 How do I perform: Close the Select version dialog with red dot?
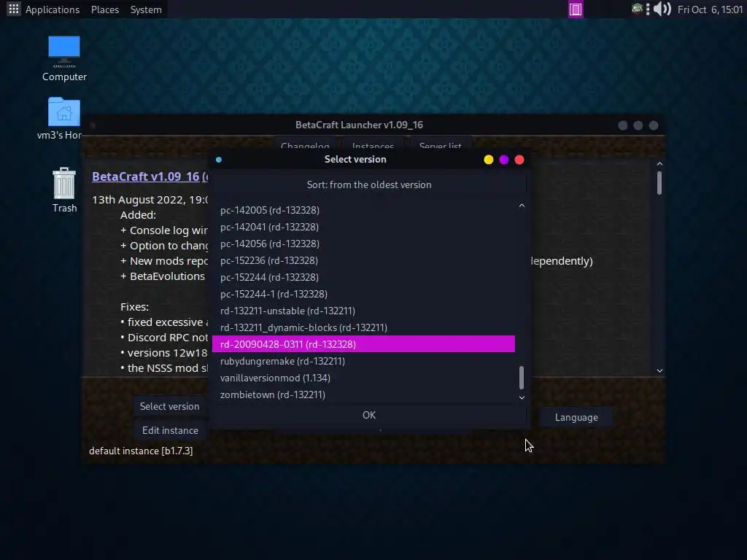click(x=519, y=160)
